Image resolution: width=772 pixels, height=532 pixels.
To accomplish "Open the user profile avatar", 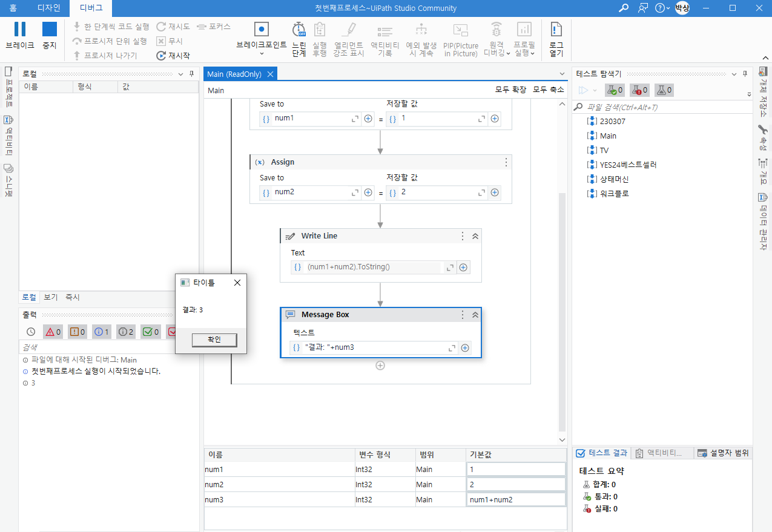I will 682,8.
